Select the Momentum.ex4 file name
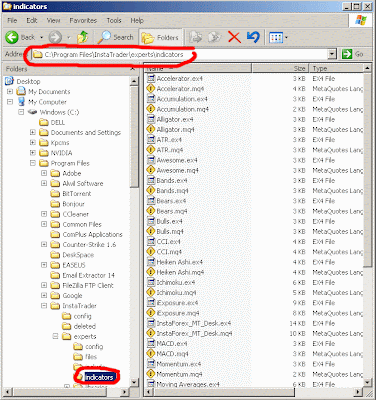 click(x=179, y=364)
